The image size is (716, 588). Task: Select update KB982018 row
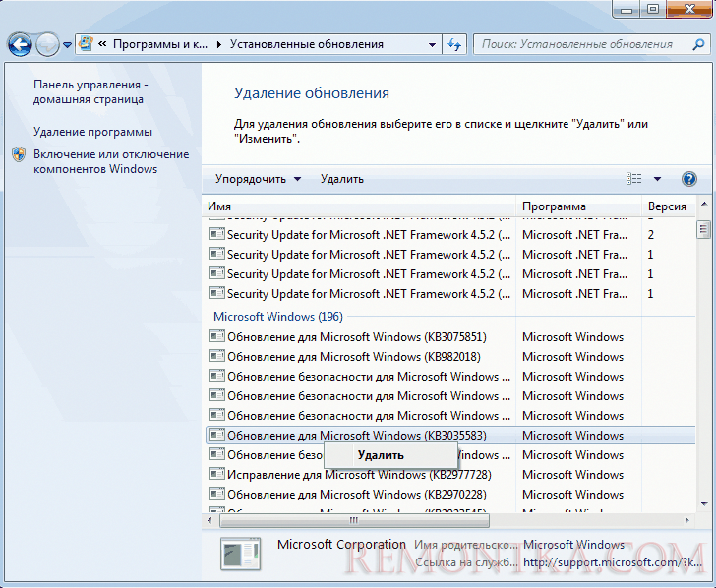[450, 357]
